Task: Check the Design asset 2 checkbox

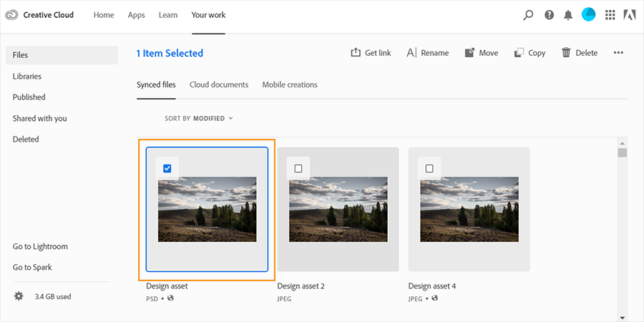Action: point(298,168)
